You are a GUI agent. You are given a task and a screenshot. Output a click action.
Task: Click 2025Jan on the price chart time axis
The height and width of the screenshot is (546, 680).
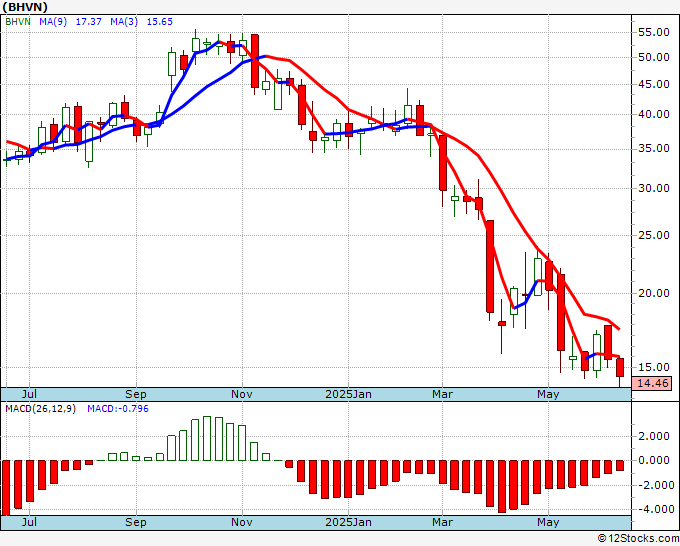click(x=348, y=394)
